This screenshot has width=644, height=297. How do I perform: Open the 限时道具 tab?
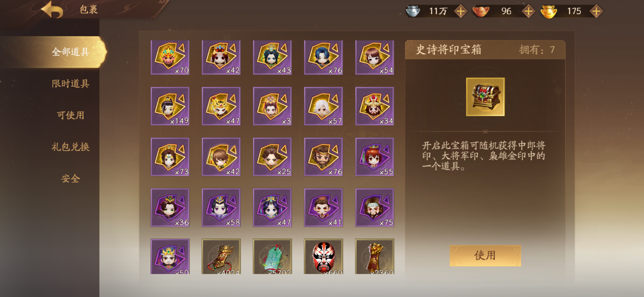coord(70,84)
